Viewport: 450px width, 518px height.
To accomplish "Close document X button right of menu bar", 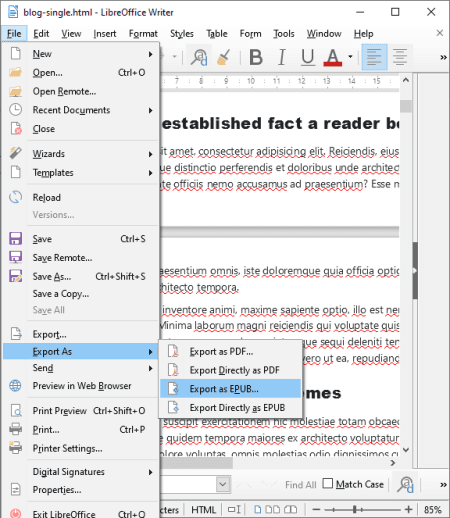I will coord(440,33).
